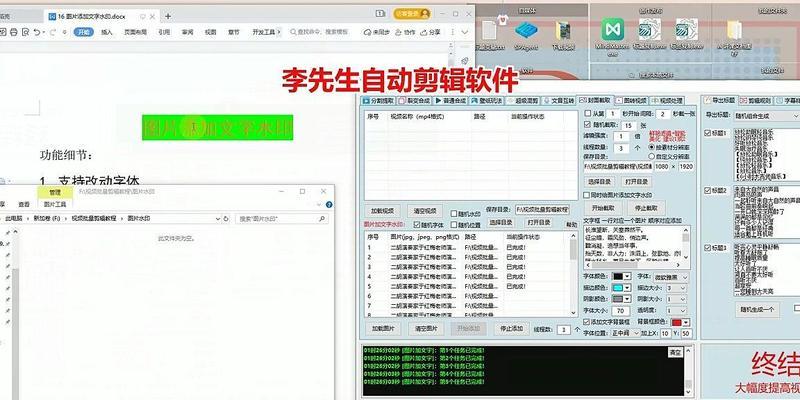This screenshot has height=400, width=800.
Task: Click the Explorer search magnifier icon
Action: (322, 218)
